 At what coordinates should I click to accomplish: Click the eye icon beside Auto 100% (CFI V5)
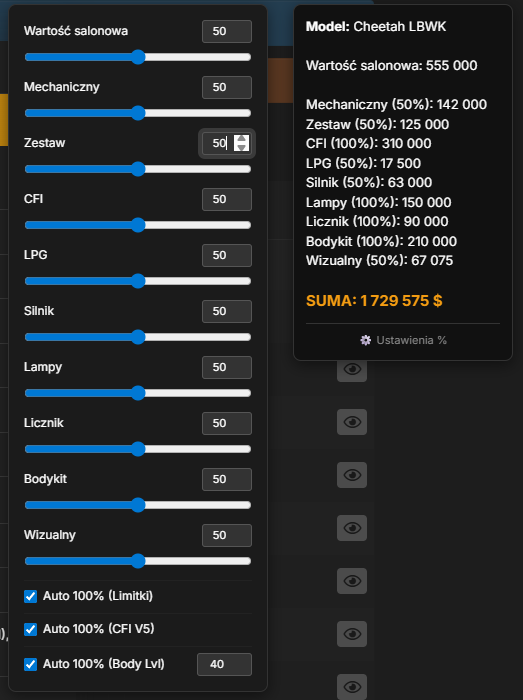click(x=352, y=634)
